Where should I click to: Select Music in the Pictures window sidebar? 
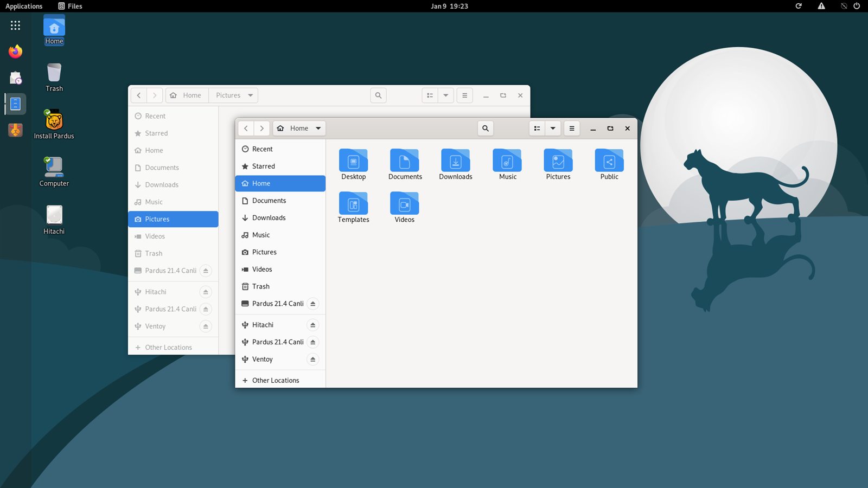[x=173, y=202]
